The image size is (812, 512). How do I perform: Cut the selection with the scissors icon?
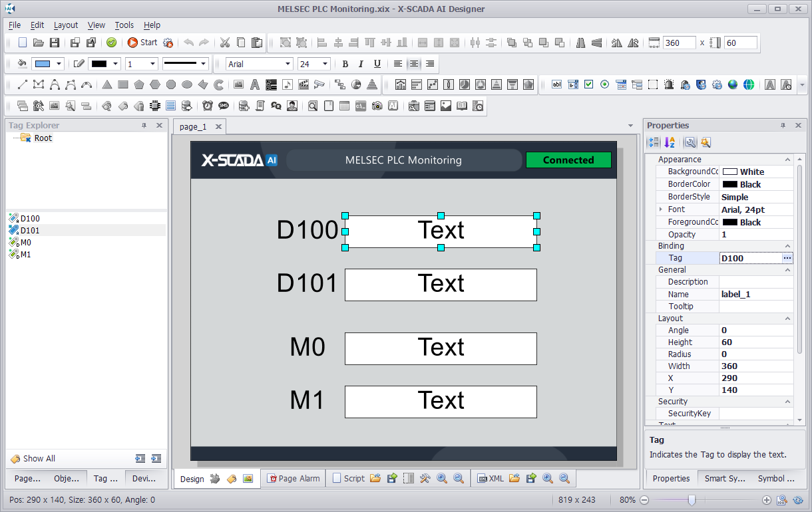224,43
